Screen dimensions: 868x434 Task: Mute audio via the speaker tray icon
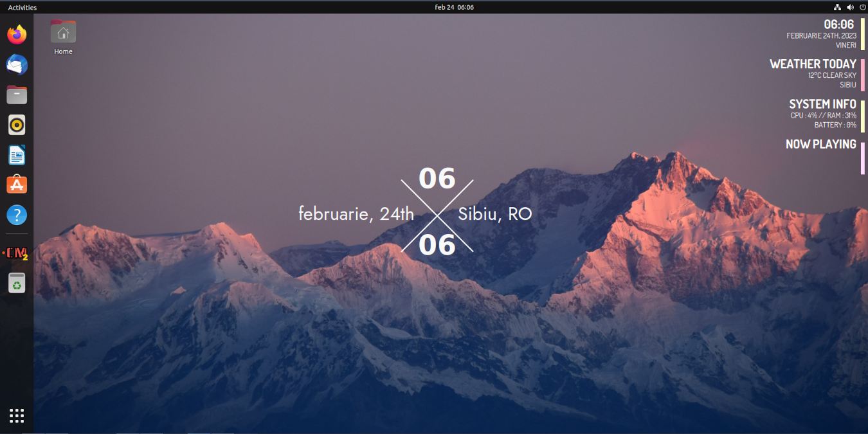[x=850, y=7]
